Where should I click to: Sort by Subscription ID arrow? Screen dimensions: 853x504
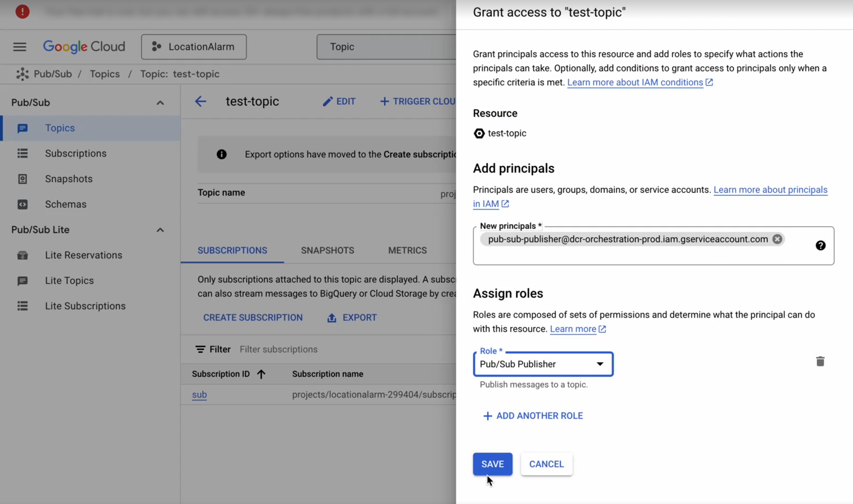261,374
